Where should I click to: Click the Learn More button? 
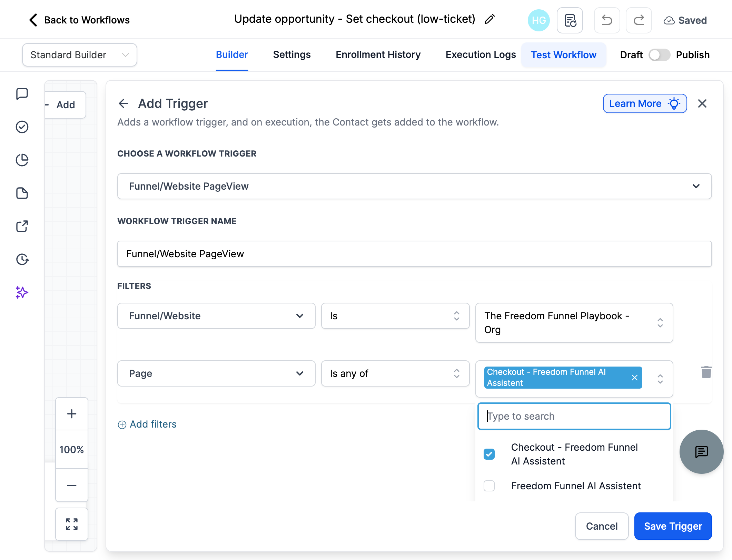click(x=645, y=103)
